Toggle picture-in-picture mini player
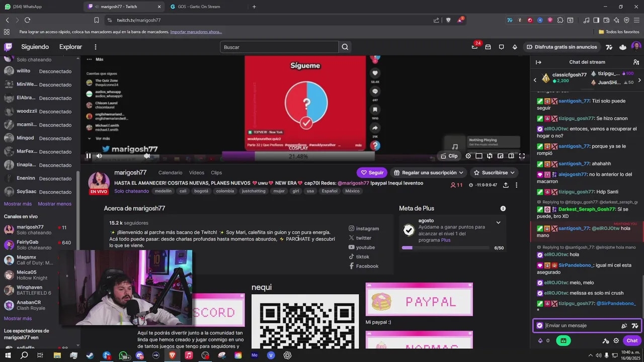644x362 pixels. point(501,156)
